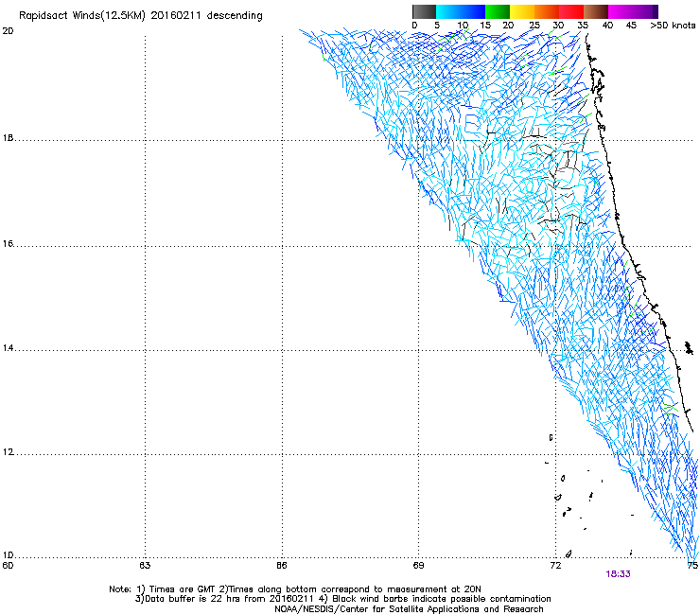
Task: Click longitude label '72' on the bottom axis
Action: [555, 566]
